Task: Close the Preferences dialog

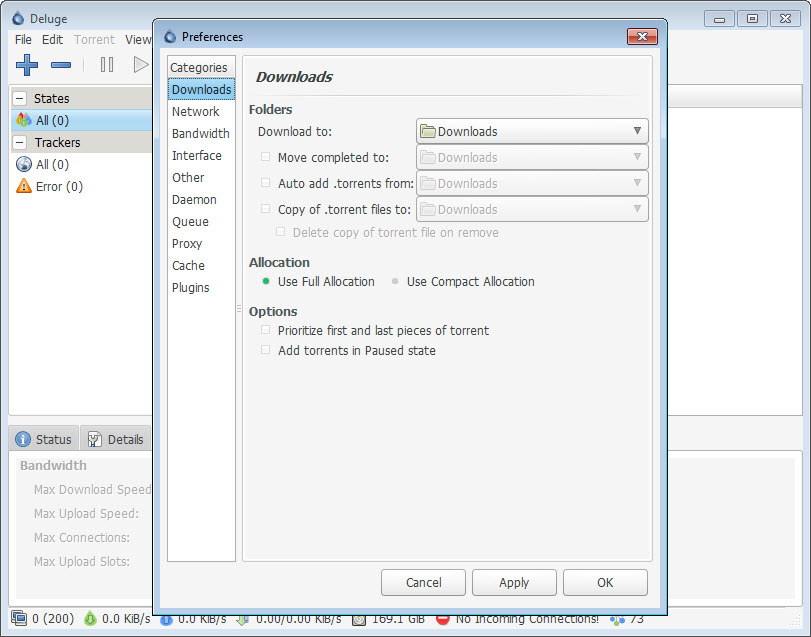Action: 642,36
